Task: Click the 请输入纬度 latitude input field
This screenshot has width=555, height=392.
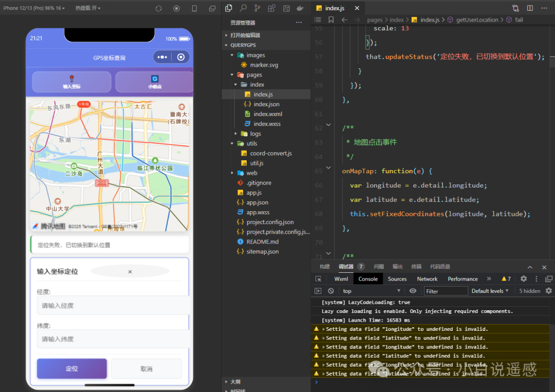Action: [x=113, y=339]
